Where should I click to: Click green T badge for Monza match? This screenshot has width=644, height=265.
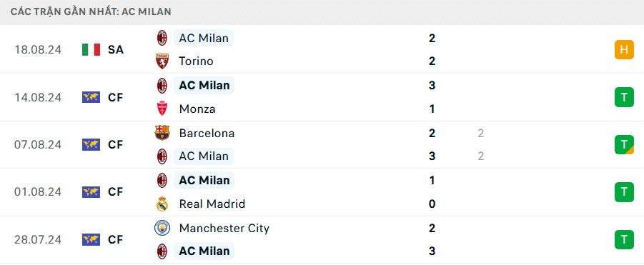pyautogui.click(x=624, y=97)
